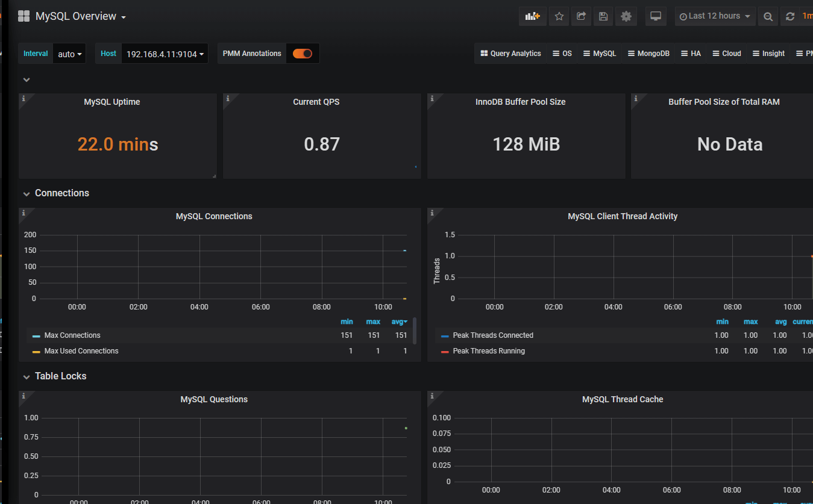Open the info icon on MySQL Uptime panel
813x504 pixels.
pyautogui.click(x=24, y=98)
